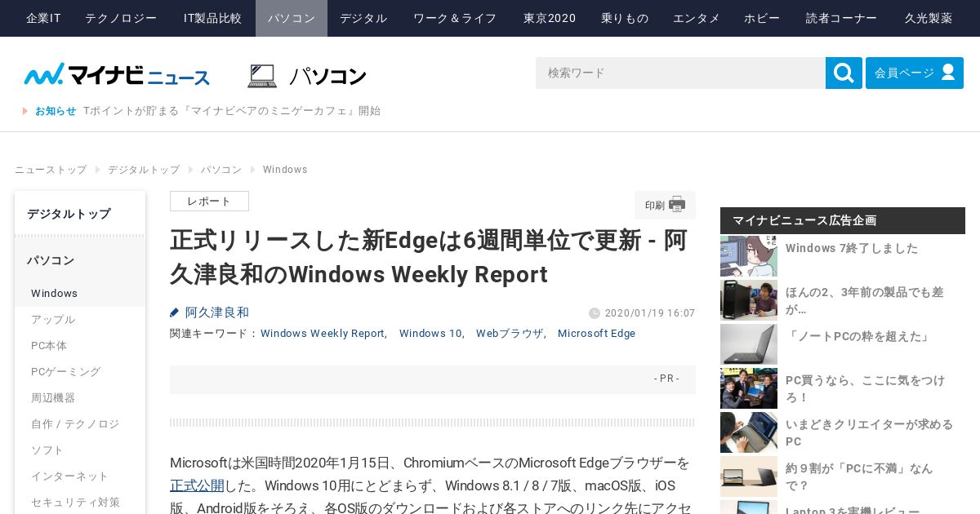This screenshot has height=514, width=980.
Task: Go to パソコン breadcrumb link
Action: click(x=221, y=170)
